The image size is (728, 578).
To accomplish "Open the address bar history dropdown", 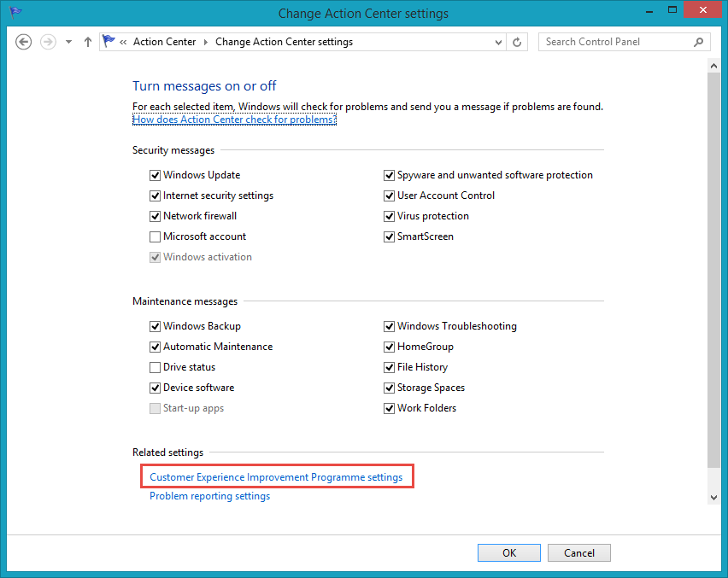I will pyautogui.click(x=499, y=42).
